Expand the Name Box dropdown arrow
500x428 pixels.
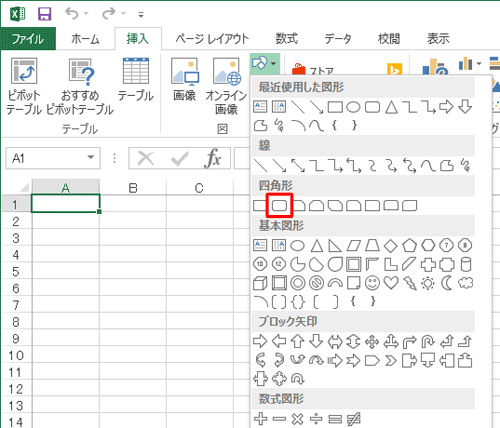coord(90,158)
